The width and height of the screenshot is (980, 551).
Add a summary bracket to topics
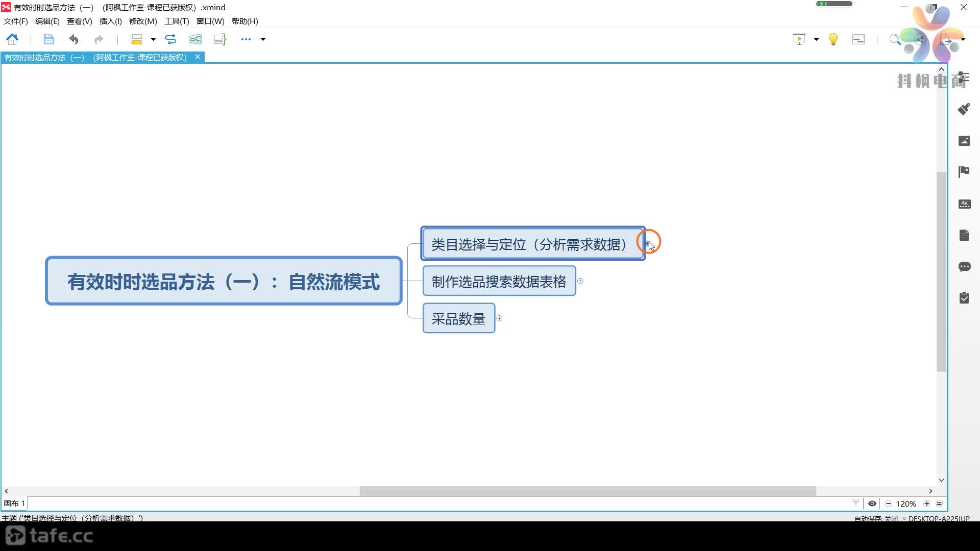tap(219, 39)
